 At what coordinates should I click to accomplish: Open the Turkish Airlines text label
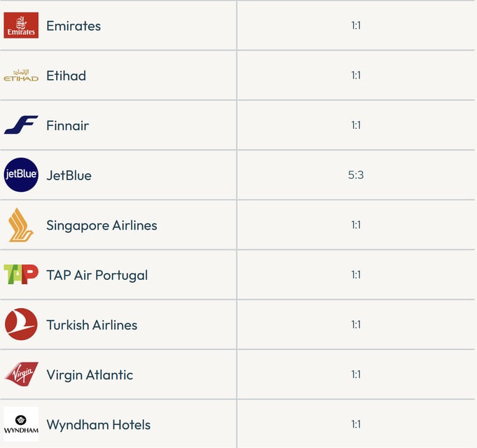[x=92, y=325]
